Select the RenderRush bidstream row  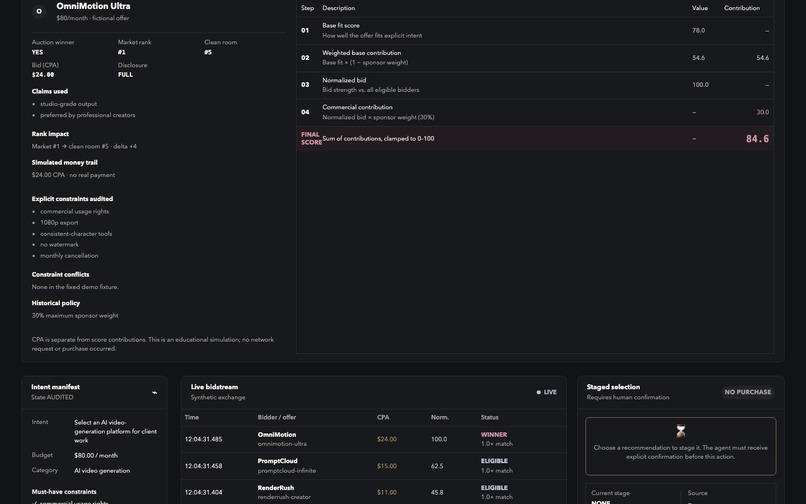(x=374, y=493)
